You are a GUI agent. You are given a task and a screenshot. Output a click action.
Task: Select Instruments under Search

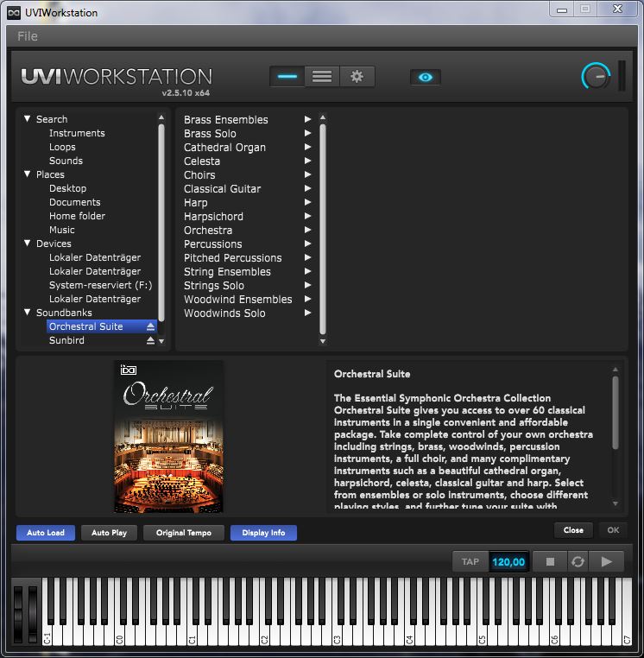click(x=77, y=133)
